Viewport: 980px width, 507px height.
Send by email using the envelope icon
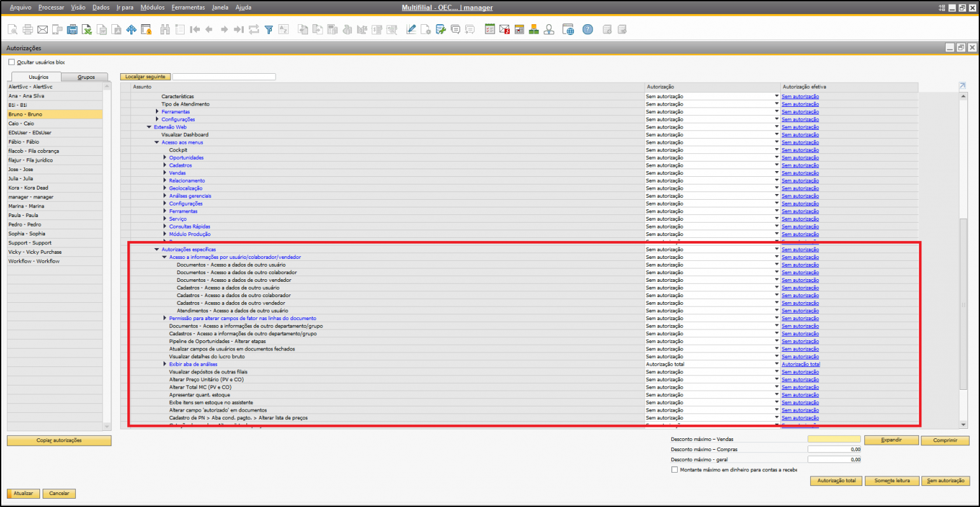[42, 29]
